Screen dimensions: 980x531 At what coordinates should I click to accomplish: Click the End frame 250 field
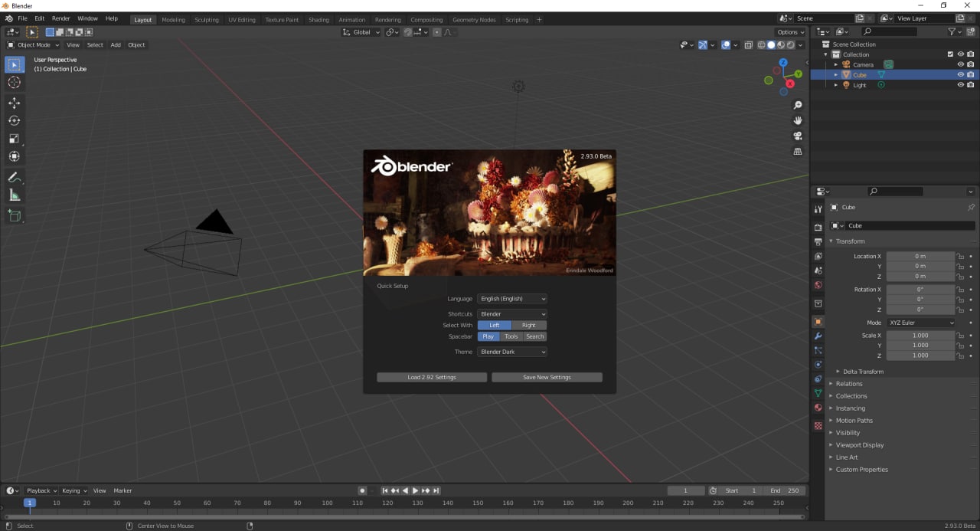pos(785,490)
